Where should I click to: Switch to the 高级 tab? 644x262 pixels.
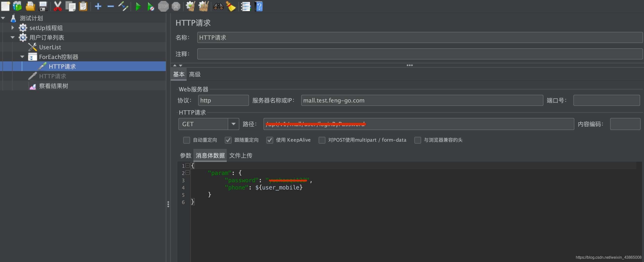195,74
